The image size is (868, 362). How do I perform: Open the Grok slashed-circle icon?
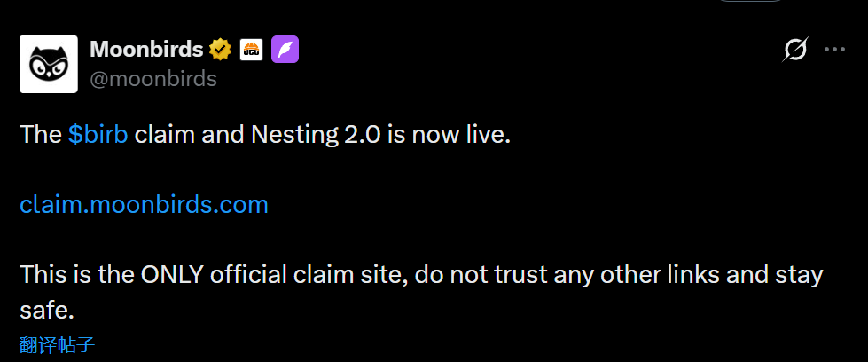pyautogui.click(x=795, y=51)
